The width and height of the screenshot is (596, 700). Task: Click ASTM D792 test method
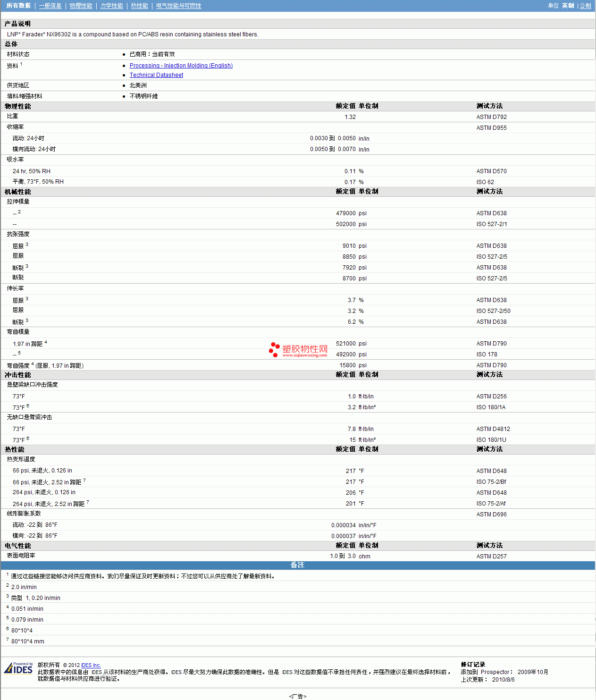coord(491,117)
